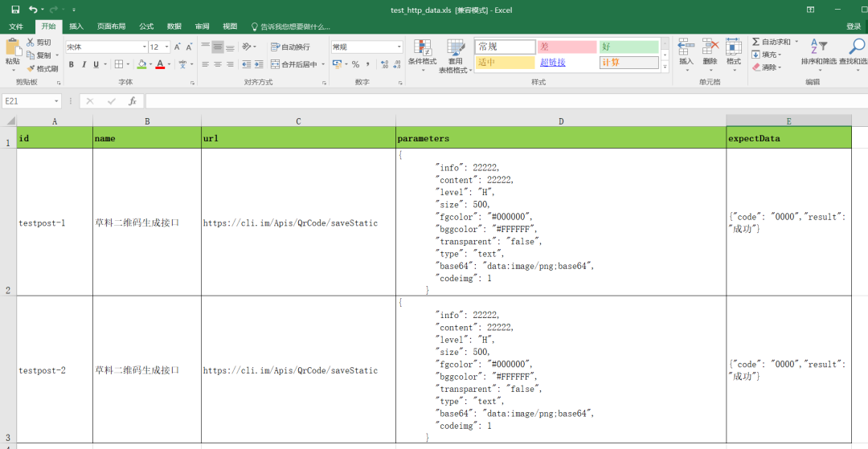Viewport: 868px width, 449px height.
Task: Apply the green fill color bucket
Action: [141, 65]
